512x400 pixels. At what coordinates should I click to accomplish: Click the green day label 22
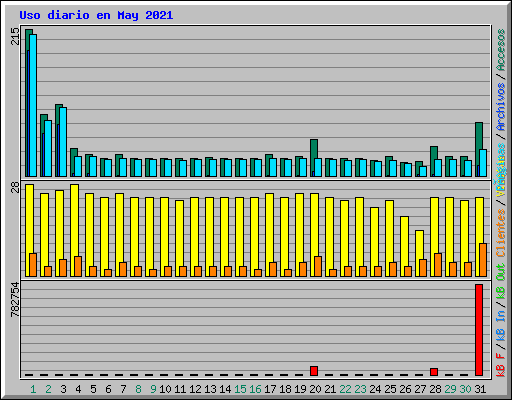[x=345, y=389]
